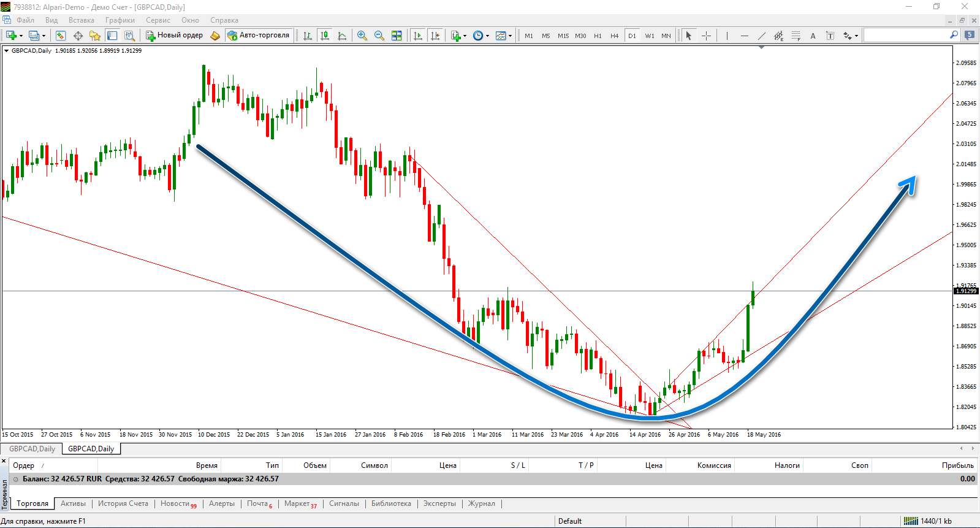Toggle chart shift icon
The width and height of the screenshot is (980, 528).
click(x=435, y=36)
